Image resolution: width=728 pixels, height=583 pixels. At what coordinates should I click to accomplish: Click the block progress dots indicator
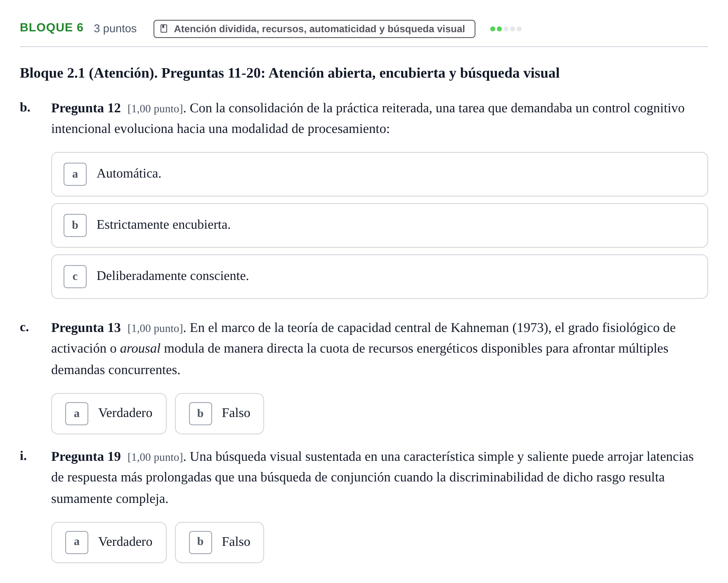pos(506,29)
